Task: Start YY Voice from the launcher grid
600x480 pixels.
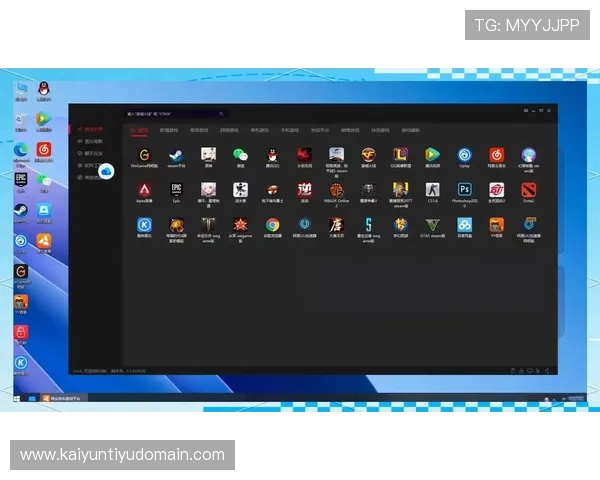Action: click(497, 228)
